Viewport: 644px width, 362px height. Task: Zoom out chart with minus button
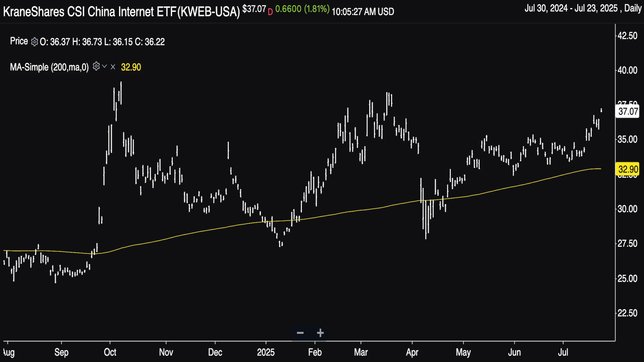pos(300,333)
